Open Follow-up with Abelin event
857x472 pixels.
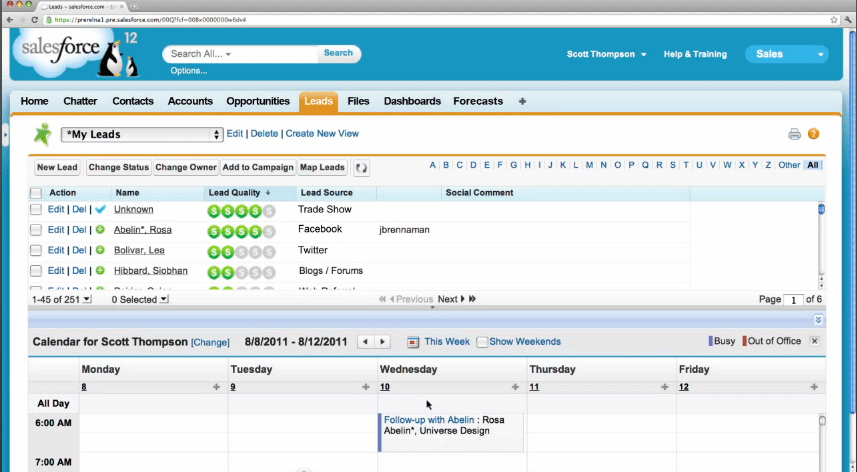pos(429,420)
